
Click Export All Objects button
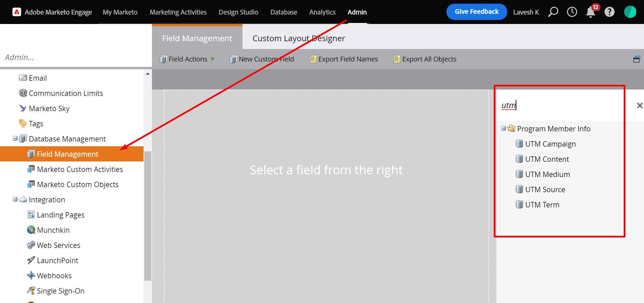tap(425, 59)
